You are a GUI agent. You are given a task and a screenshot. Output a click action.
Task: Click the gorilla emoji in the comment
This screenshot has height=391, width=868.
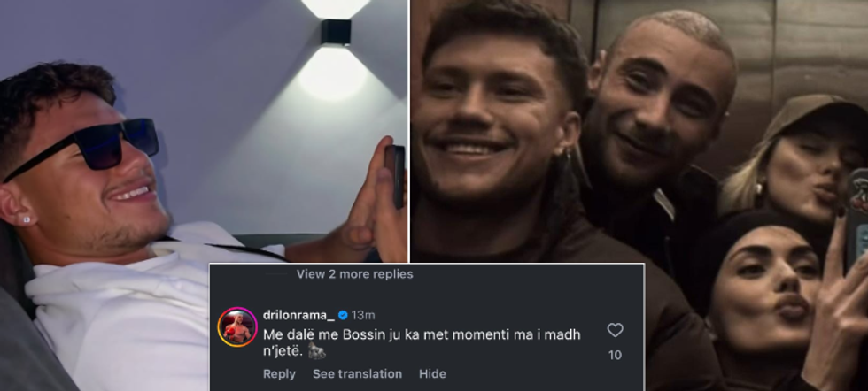click(317, 350)
